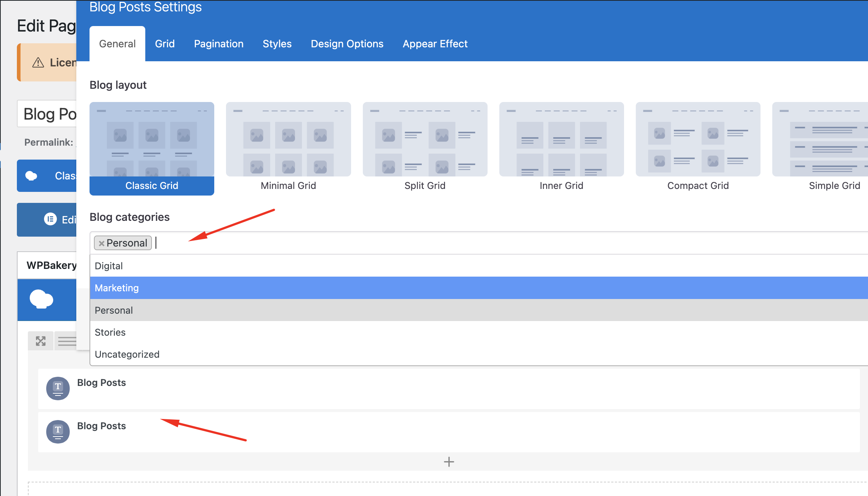Screen dimensions: 868x496
Task: Focus the Blog categories input field
Action: [479, 242]
